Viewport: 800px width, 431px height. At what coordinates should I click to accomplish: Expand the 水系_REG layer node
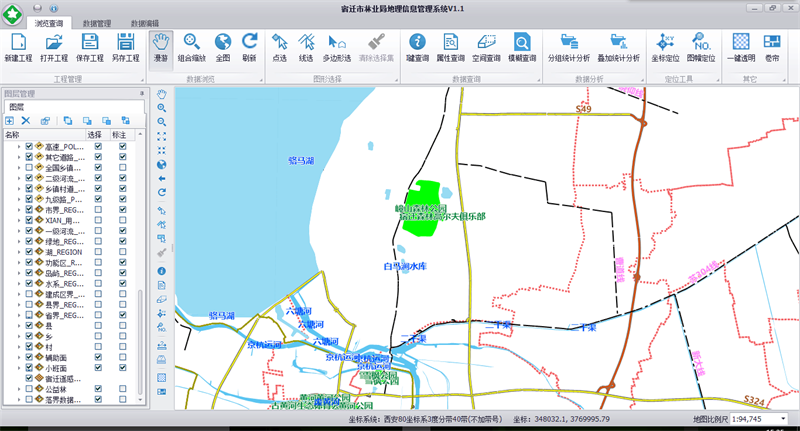[19, 284]
